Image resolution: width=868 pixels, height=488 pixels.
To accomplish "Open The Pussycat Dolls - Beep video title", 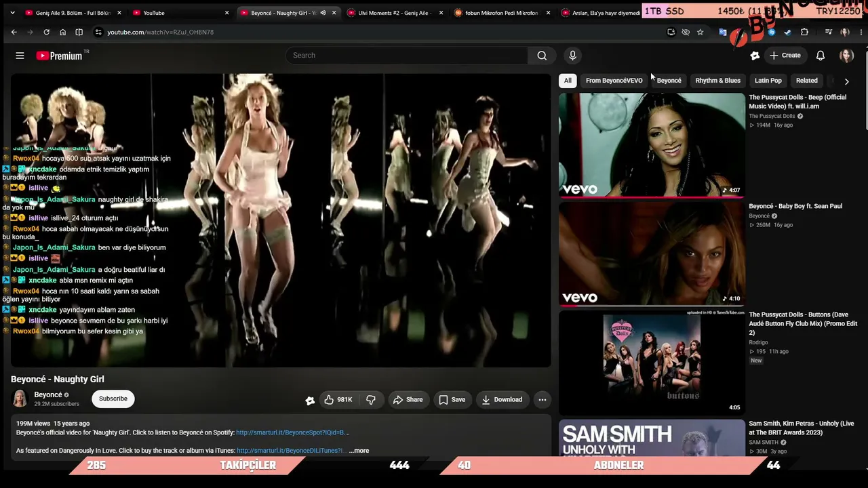I will pos(797,102).
